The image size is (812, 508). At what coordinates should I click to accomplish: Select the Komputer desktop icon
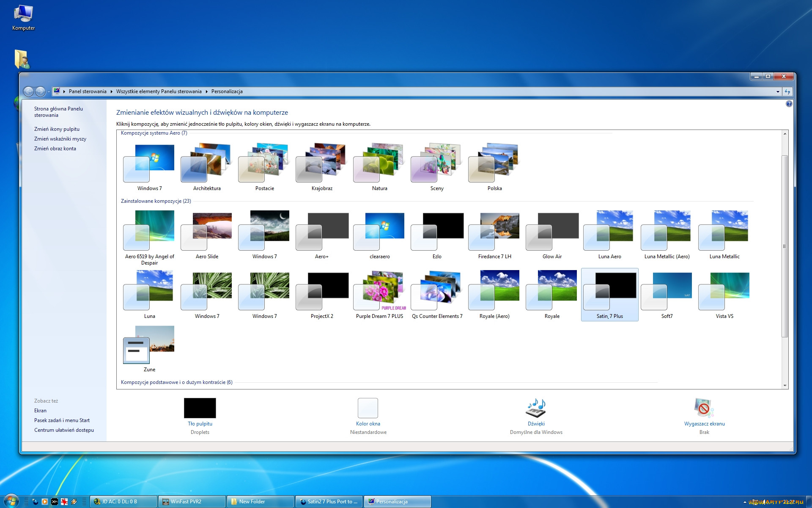click(x=23, y=17)
